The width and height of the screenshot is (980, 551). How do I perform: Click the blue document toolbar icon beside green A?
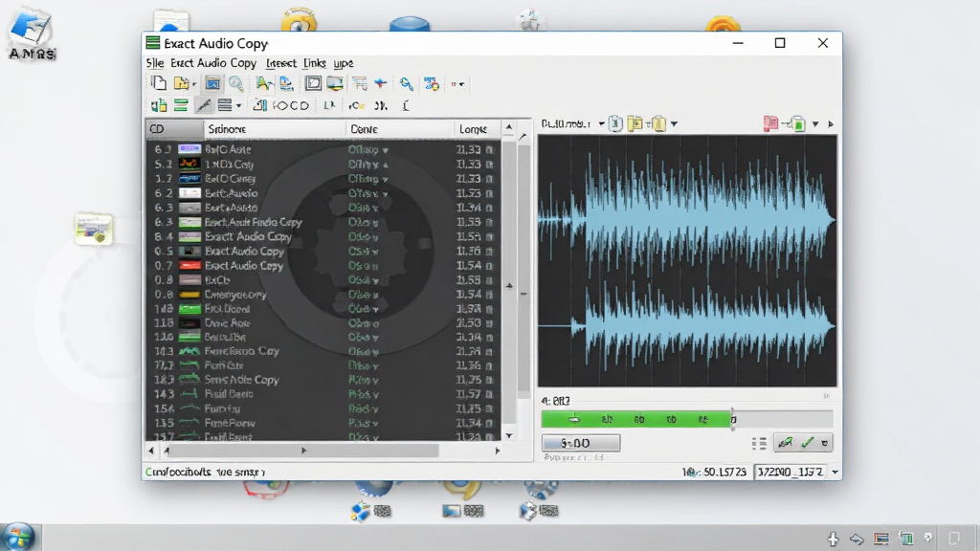tap(286, 83)
